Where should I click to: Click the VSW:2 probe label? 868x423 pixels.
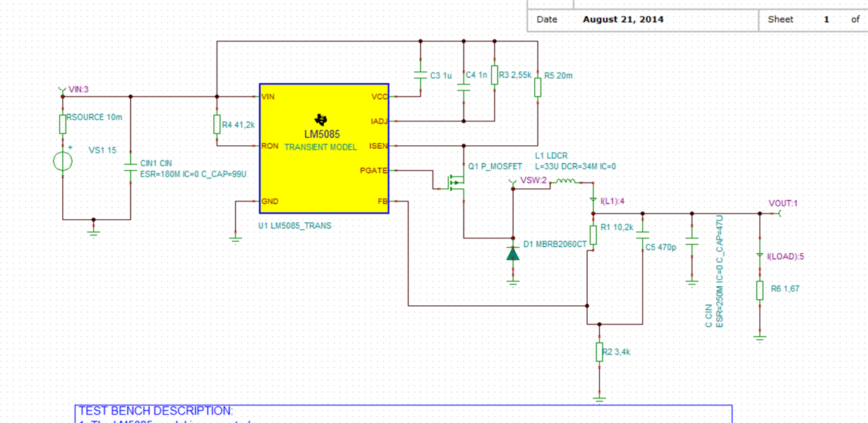point(534,180)
